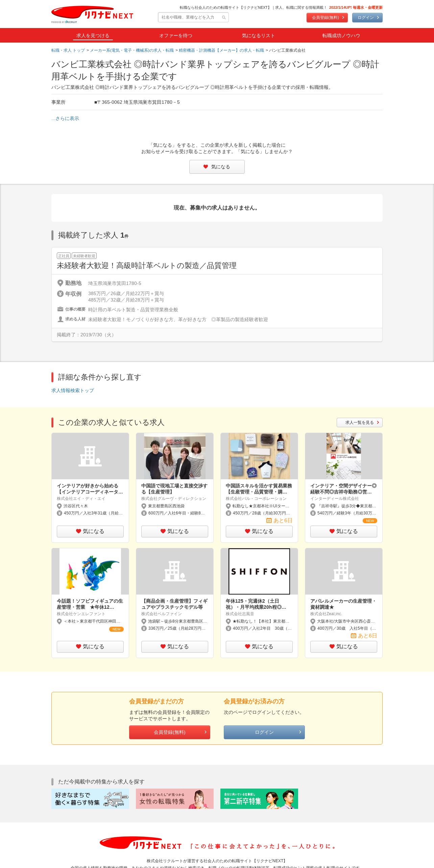434x868 pixels.
Task: Click the NEW badge on インターディール card
Action: pos(370,521)
